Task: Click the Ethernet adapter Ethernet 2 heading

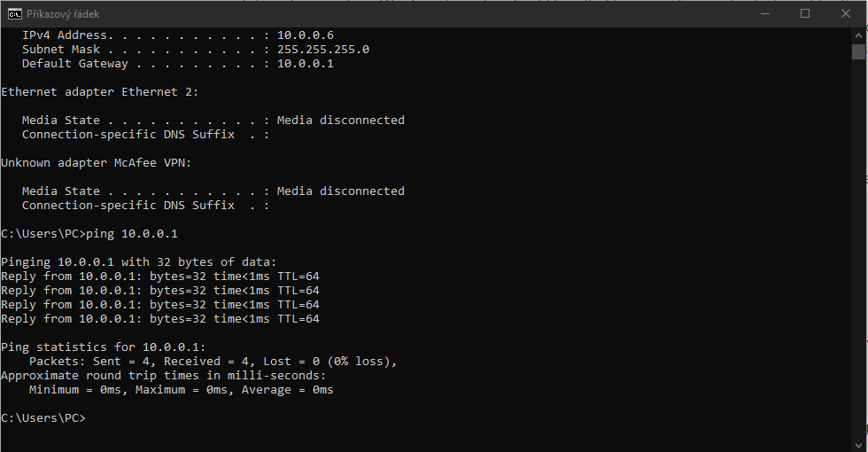Action: [100, 92]
